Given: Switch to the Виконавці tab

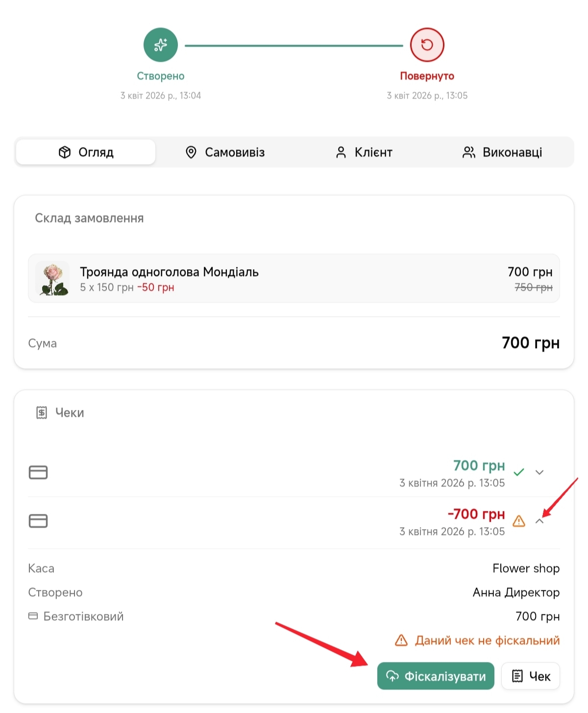Looking at the screenshot, I should tap(502, 153).
